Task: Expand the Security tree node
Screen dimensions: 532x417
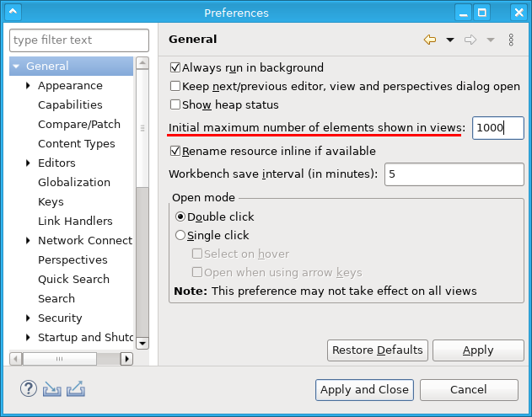Action: (x=28, y=318)
